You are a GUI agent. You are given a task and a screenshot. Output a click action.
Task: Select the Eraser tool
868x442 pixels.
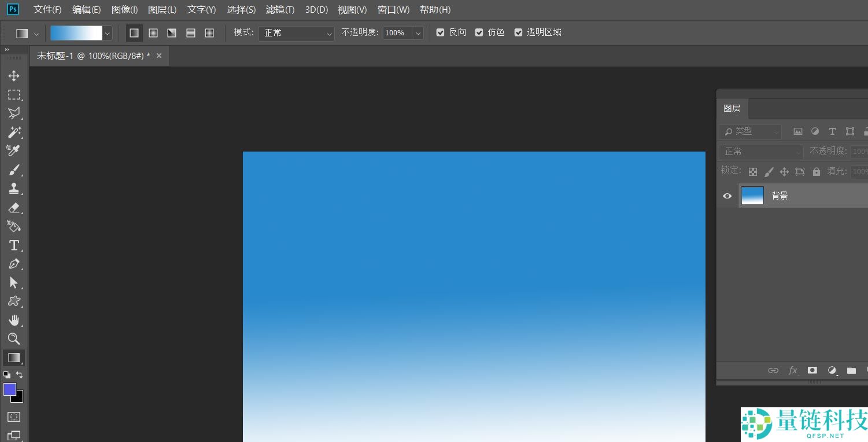(x=14, y=207)
